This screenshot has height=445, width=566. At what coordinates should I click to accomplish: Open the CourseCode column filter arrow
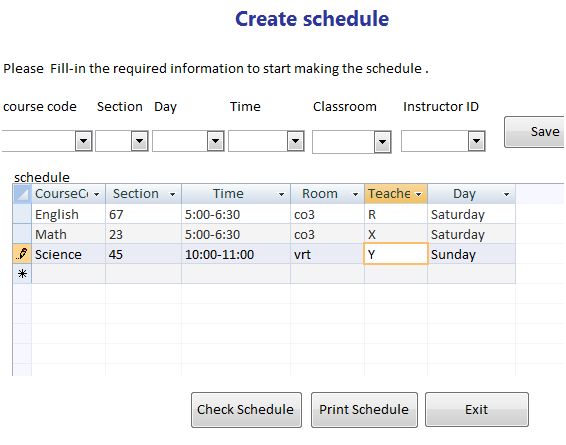point(96,194)
